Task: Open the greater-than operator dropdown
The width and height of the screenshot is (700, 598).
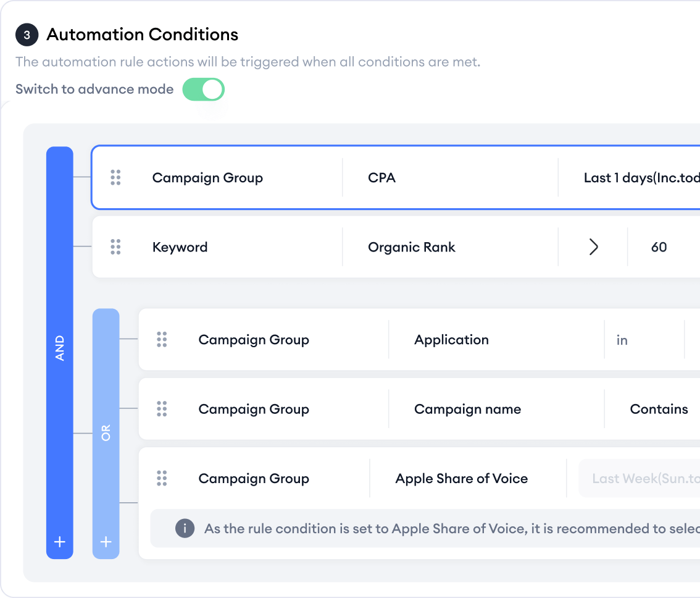Action: pos(593,247)
